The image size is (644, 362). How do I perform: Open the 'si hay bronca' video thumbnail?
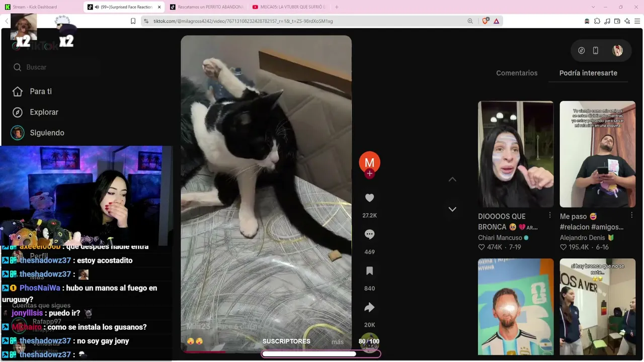coord(598,307)
